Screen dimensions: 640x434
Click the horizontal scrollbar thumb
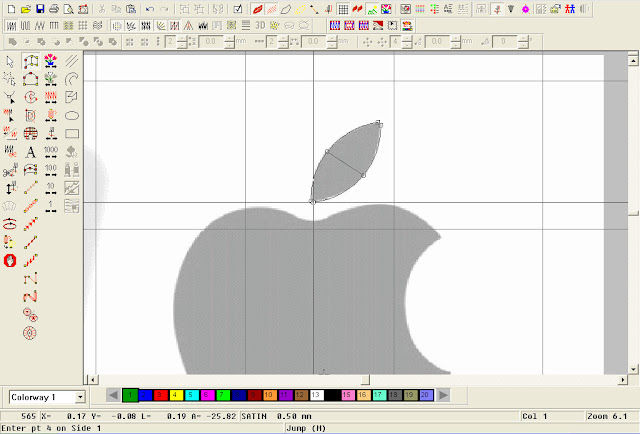pos(365,380)
